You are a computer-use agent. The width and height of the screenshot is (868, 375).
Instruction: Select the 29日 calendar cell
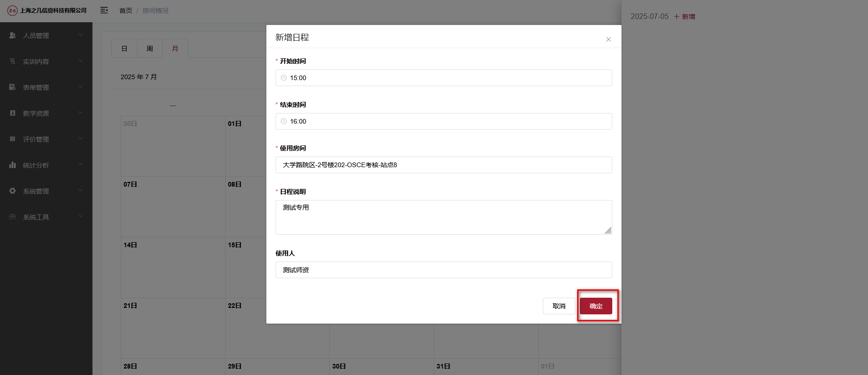click(x=277, y=367)
